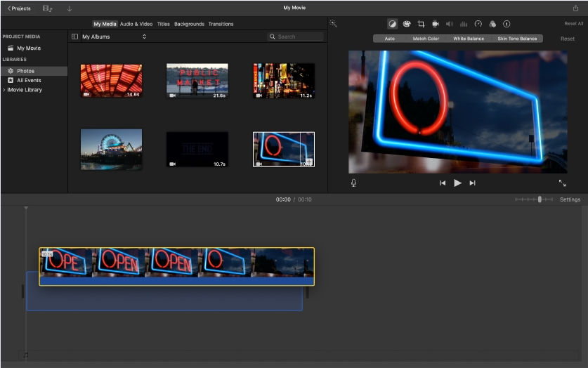This screenshot has height=368, width=588.
Task: Click Reset All adjustments
Action: click(573, 24)
